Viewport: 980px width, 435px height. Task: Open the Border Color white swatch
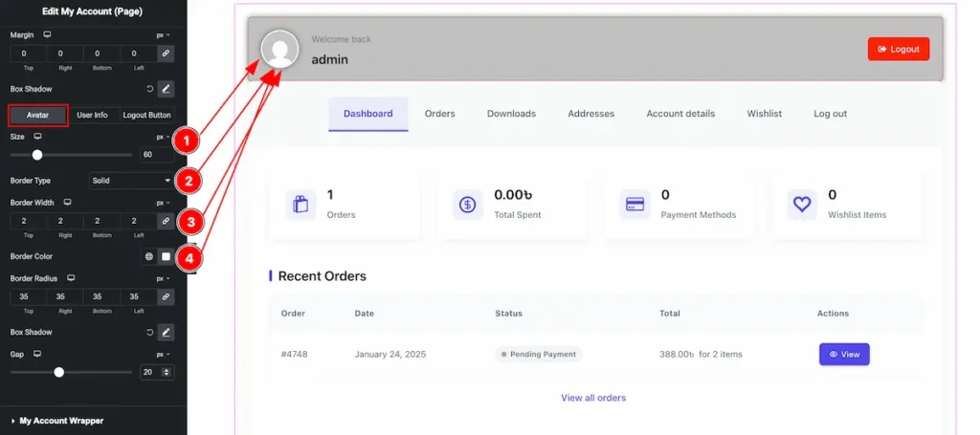pyautogui.click(x=166, y=257)
